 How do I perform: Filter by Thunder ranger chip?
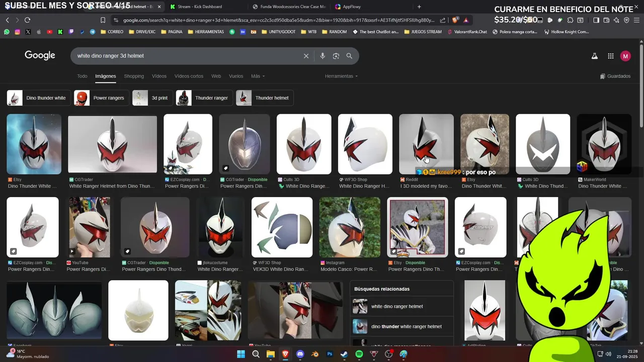click(x=204, y=98)
